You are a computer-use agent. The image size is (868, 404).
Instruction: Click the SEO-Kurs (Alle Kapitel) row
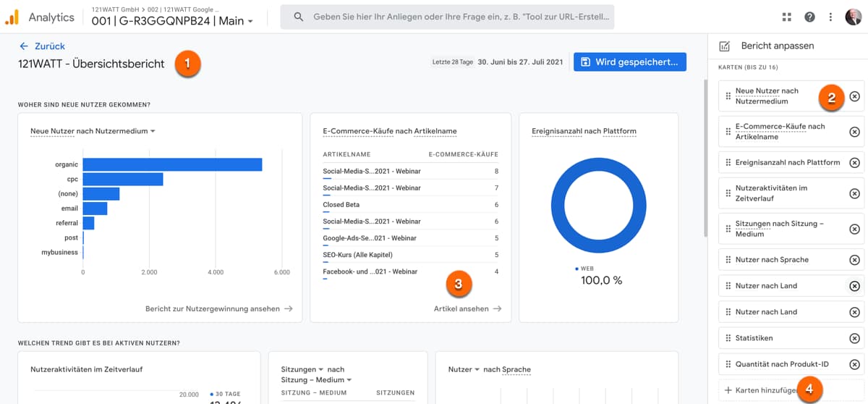point(410,255)
